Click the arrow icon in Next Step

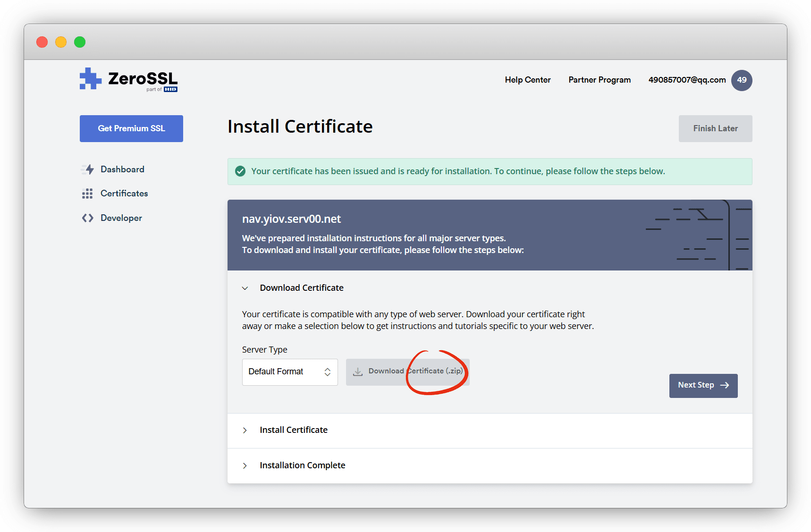point(725,385)
